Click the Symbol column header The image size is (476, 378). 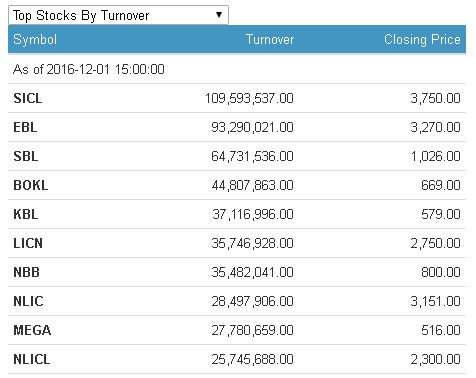coord(35,40)
